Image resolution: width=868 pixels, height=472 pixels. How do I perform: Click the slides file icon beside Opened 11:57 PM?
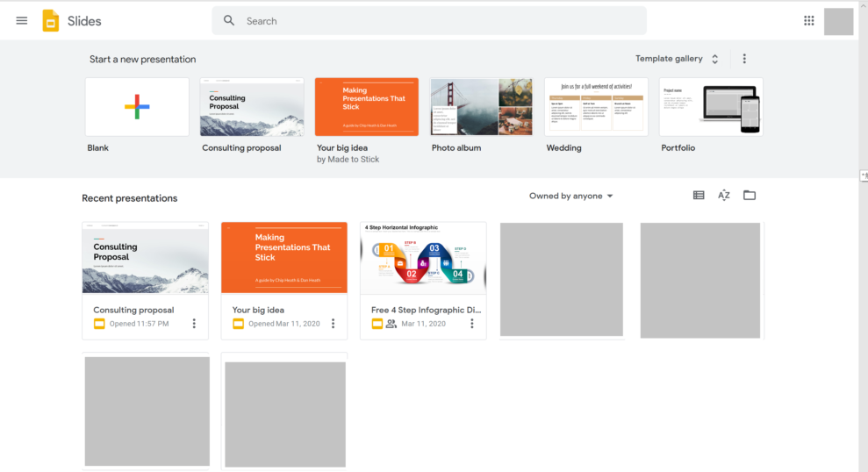[x=99, y=324]
